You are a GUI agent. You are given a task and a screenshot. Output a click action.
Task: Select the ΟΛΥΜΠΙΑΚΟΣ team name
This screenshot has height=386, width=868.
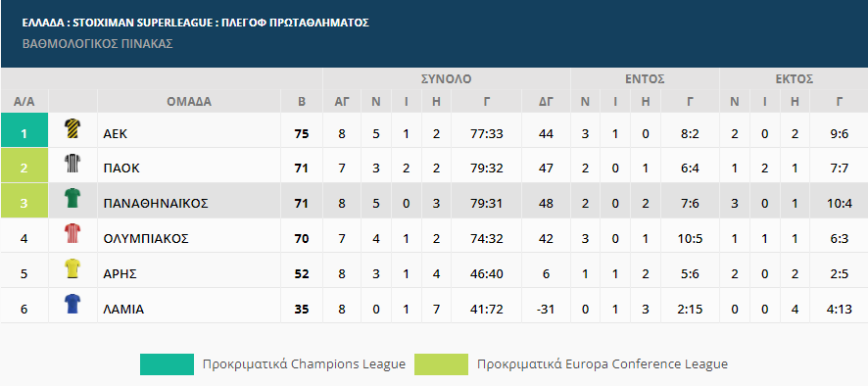coord(146,239)
